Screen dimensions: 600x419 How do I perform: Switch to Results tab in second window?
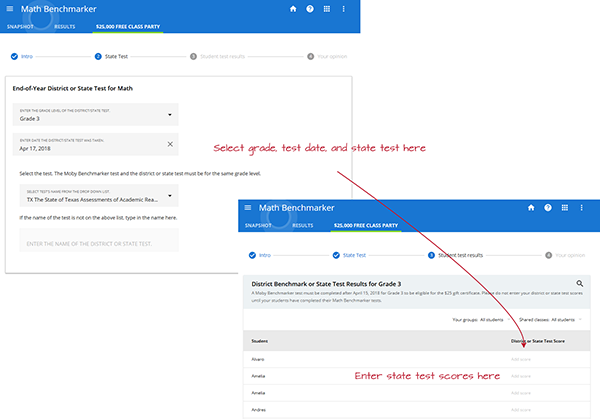(x=303, y=225)
